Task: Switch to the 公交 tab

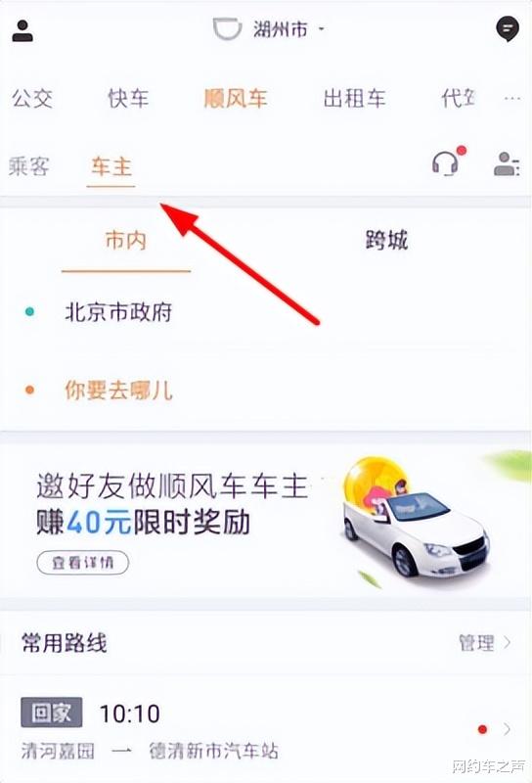Action: click(32, 99)
